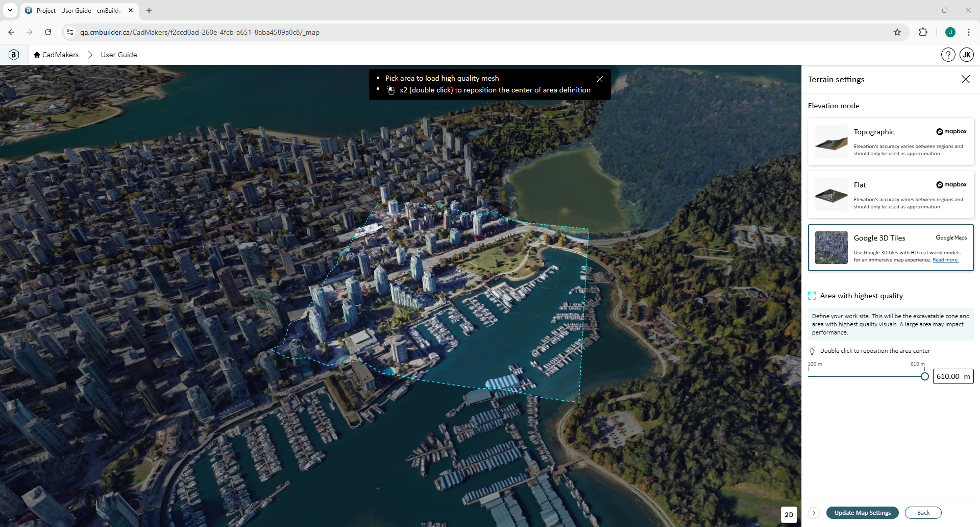Open the browser extensions puzzle icon
The height and width of the screenshot is (527, 980).
coord(923,32)
